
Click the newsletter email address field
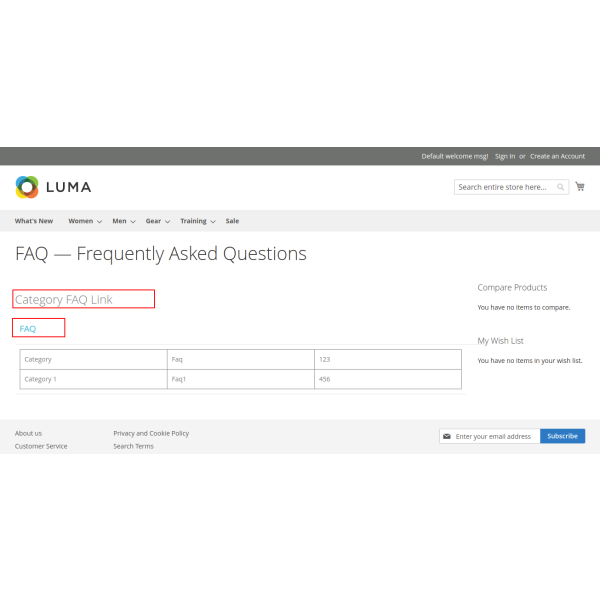[x=494, y=436]
